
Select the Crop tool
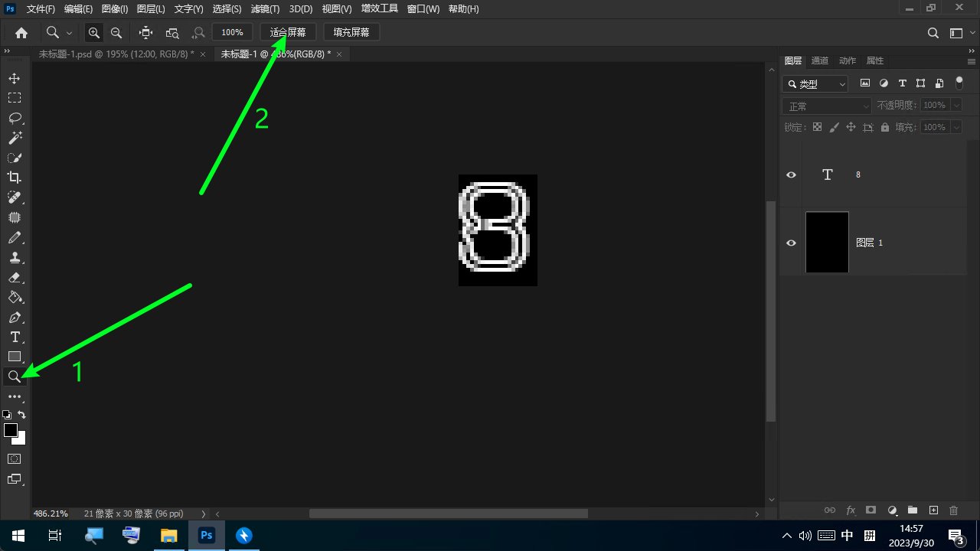15,178
